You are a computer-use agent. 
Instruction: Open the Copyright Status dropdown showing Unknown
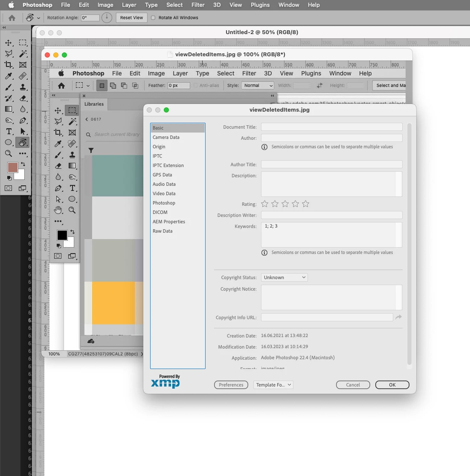[284, 277]
